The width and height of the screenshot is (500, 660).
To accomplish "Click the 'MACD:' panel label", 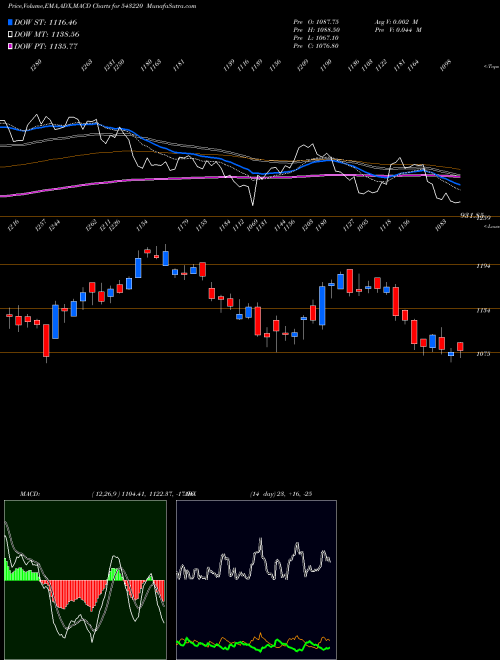I will pos(30,494).
